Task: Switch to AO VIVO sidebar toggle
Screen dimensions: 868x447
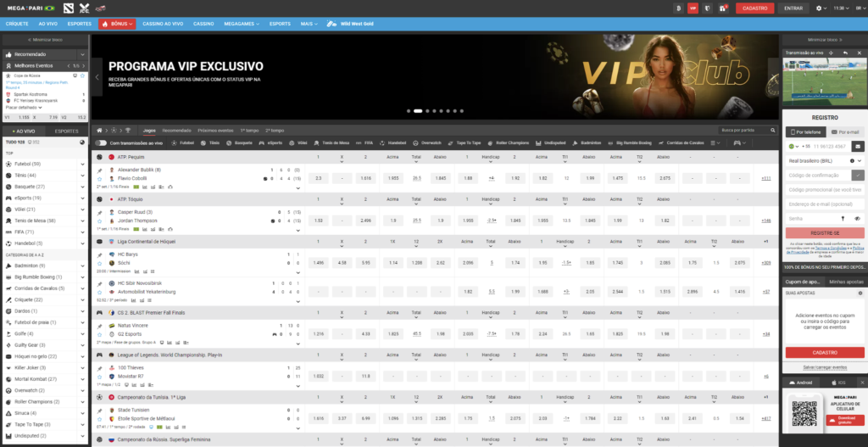Action: (x=24, y=131)
